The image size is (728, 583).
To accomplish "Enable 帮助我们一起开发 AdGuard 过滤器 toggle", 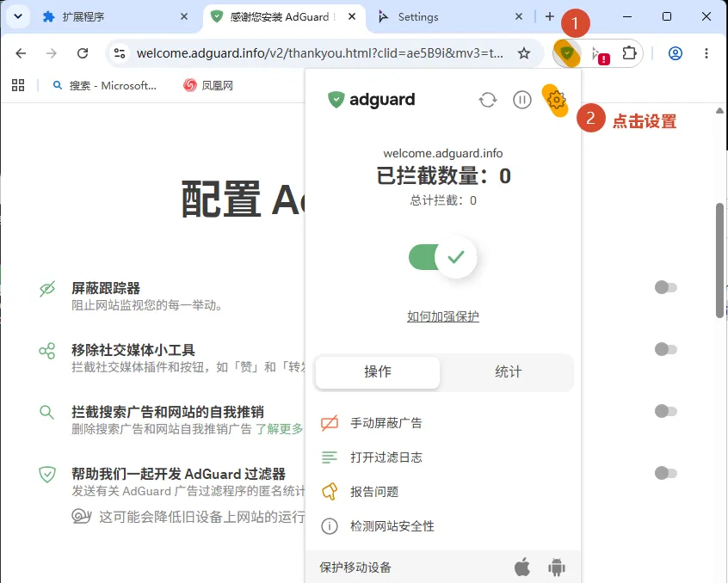I will (666, 473).
